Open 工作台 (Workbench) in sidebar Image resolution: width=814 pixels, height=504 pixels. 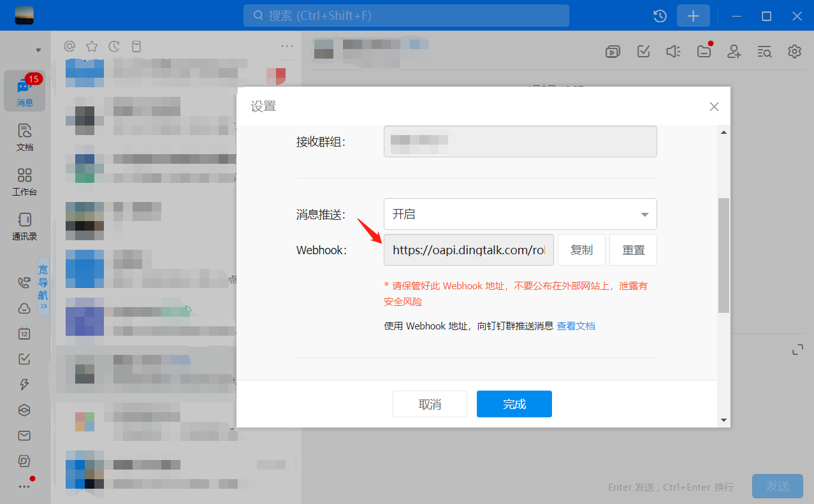(24, 182)
